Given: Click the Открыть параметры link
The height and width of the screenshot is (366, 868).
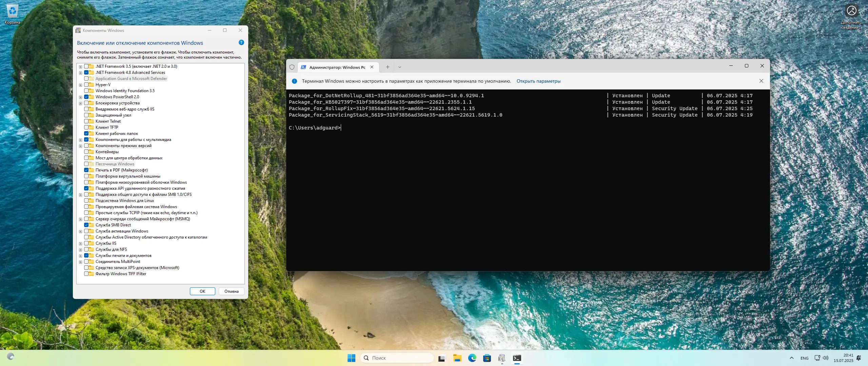Looking at the screenshot, I should pyautogui.click(x=538, y=81).
